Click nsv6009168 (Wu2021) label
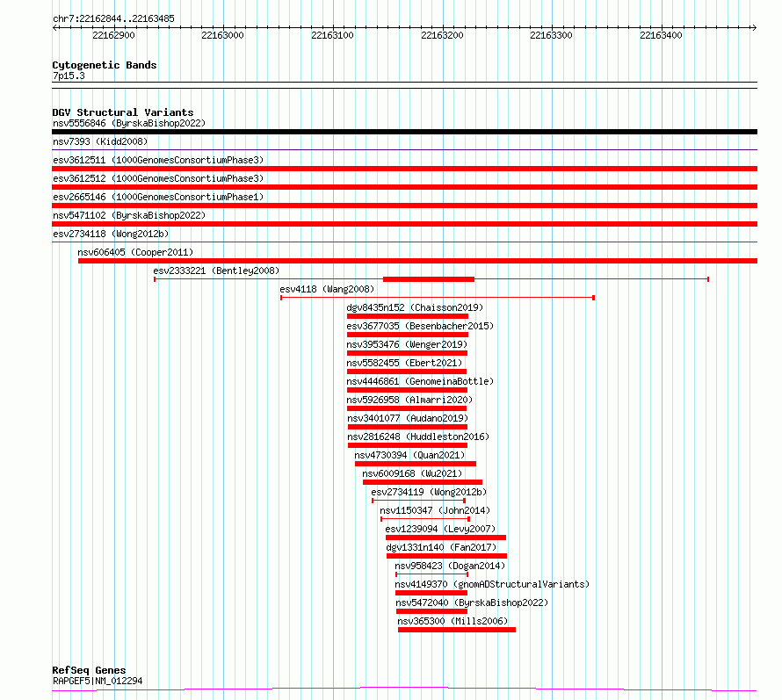The height and width of the screenshot is (700, 782). pos(412,473)
